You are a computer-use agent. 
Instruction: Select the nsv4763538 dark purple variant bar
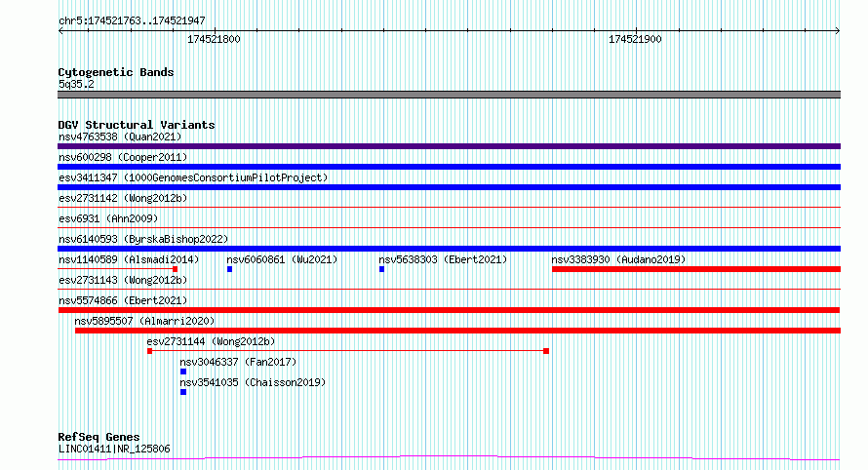449,146
